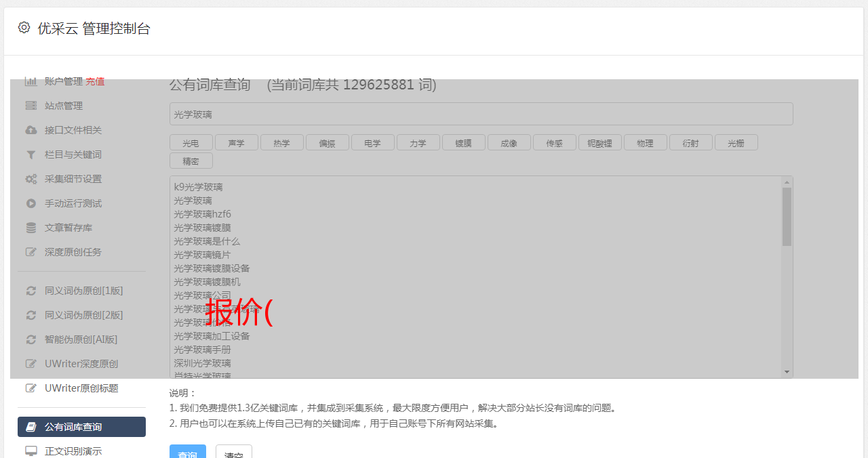Viewport: 868px width, 458px height.
Task: Click the database icon for 文章暂存库
Action: click(x=31, y=228)
